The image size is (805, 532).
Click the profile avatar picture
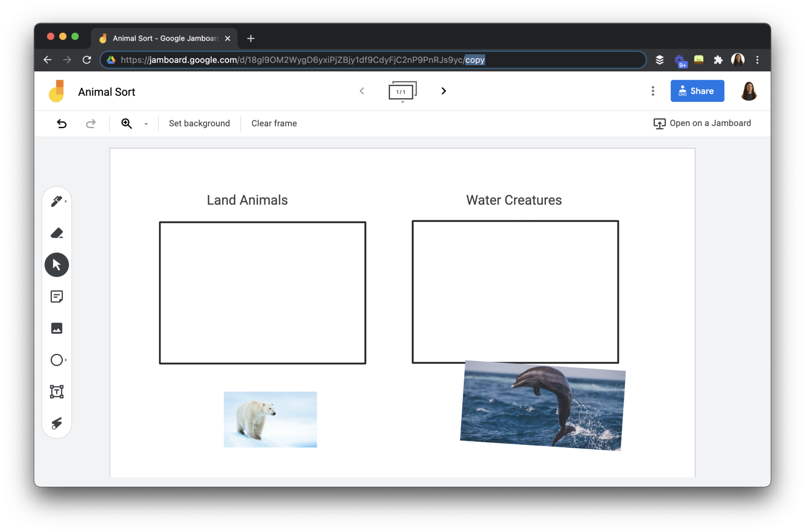pyautogui.click(x=749, y=91)
